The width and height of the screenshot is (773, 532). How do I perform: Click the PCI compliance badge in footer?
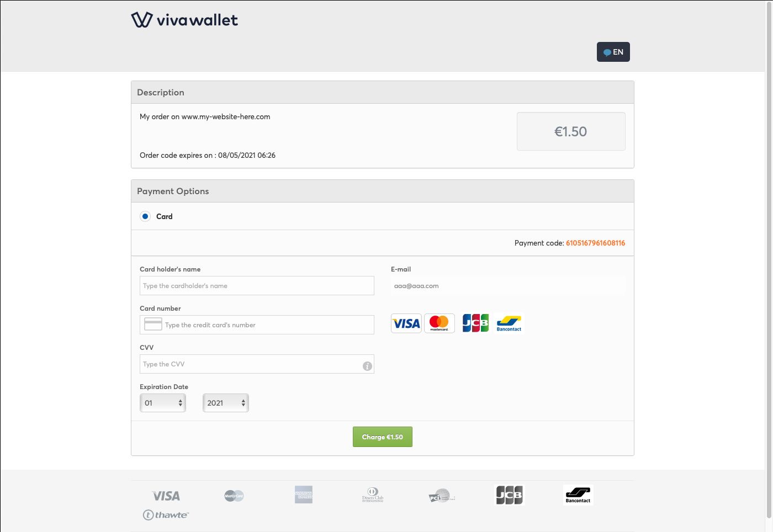(x=442, y=496)
